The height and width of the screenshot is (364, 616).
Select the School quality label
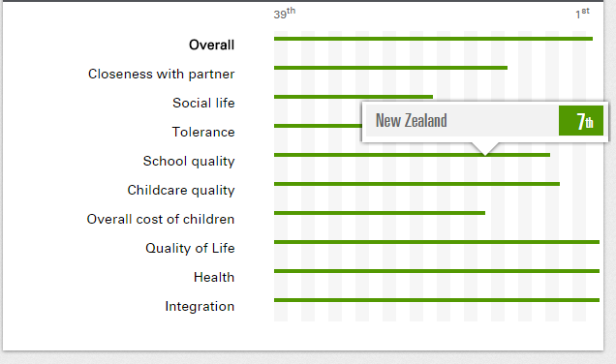[189, 162]
